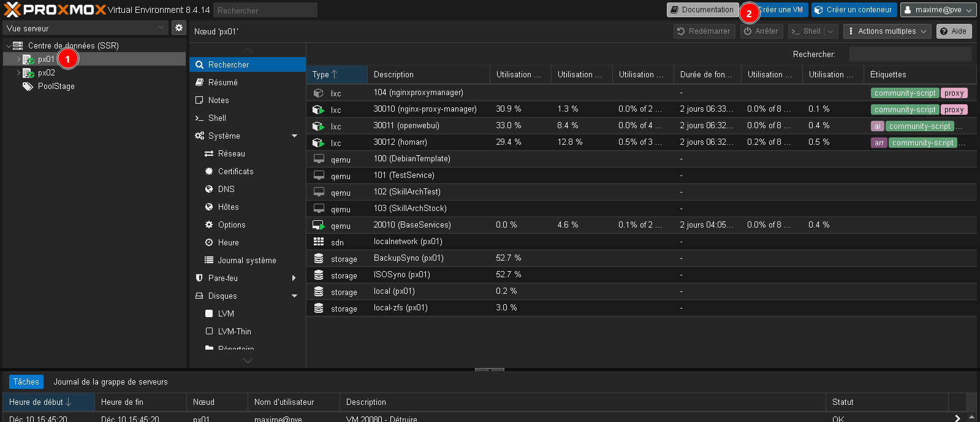The height and width of the screenshot is (422, 980).
Task: Open the Actions multiples dropdown
Action: click(x=887, y=31)
